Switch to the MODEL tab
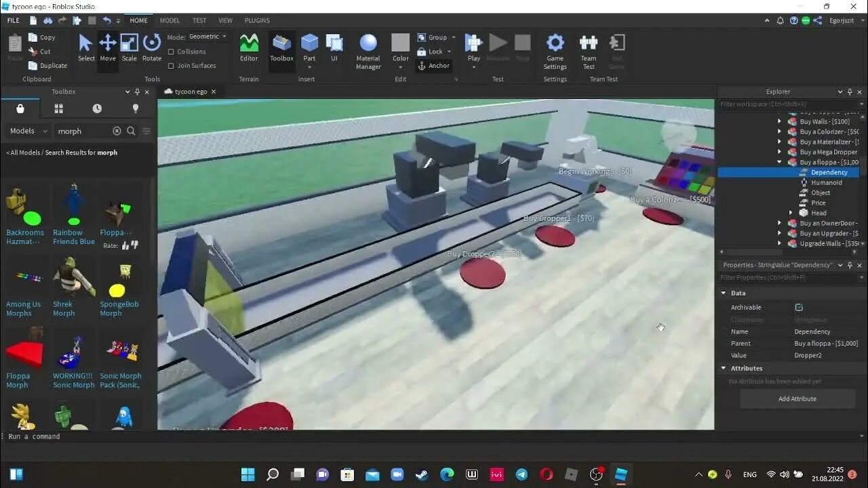Screen dimensions: 868x488 pyautogui.click(x=170, y=20)
